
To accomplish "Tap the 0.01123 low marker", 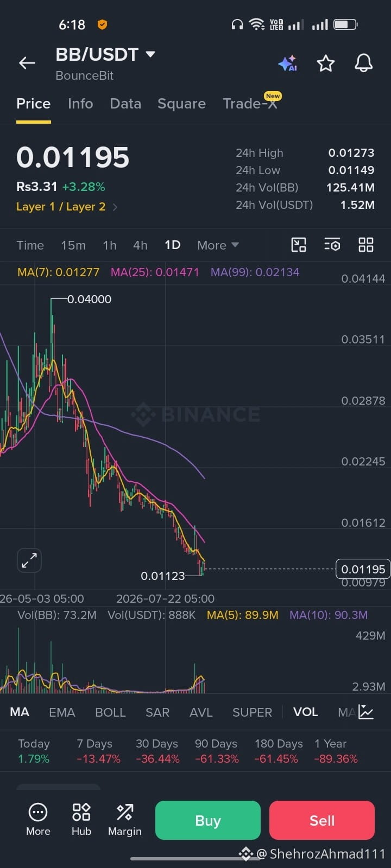I will point(163,576).
